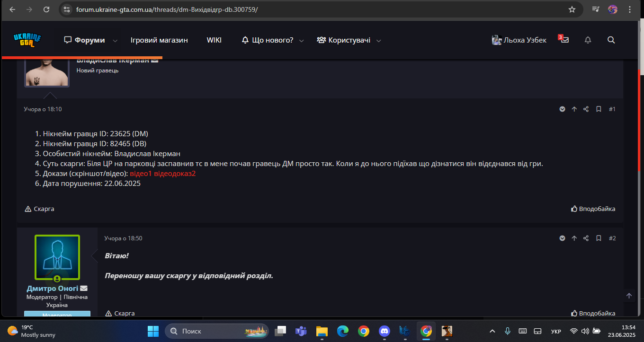This screenshot has height=342, width=644.
Task: Open the відео1 evidence link
Action: click(x=141, y=174)
